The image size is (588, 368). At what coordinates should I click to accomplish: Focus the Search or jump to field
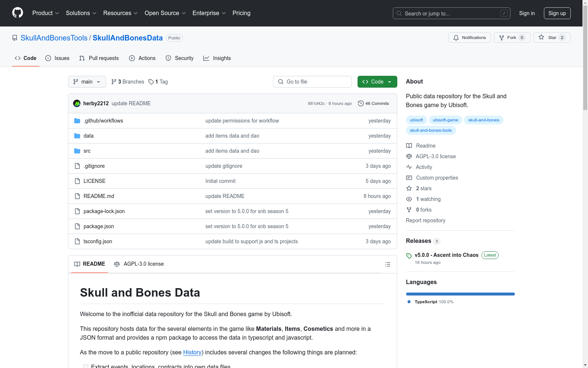click(x=452, y=13)
